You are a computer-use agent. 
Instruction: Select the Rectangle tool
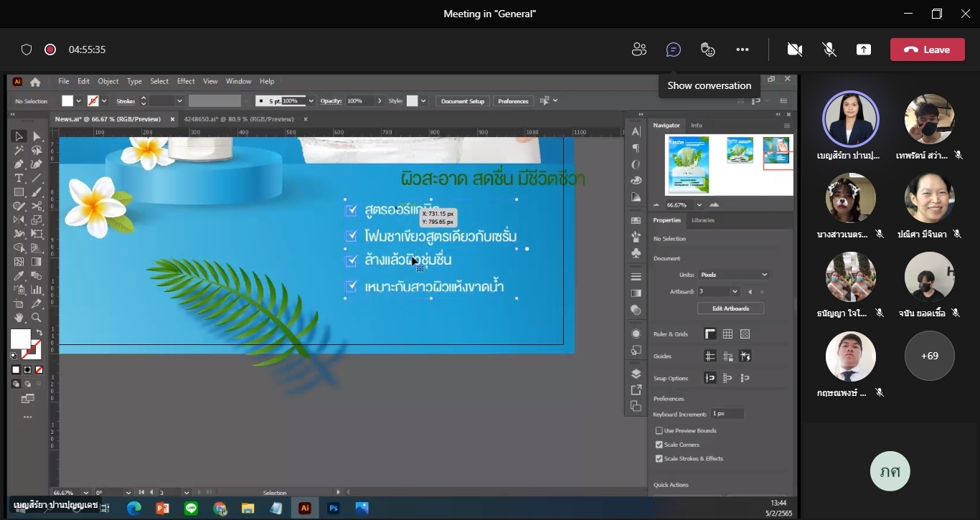point(19,192)
